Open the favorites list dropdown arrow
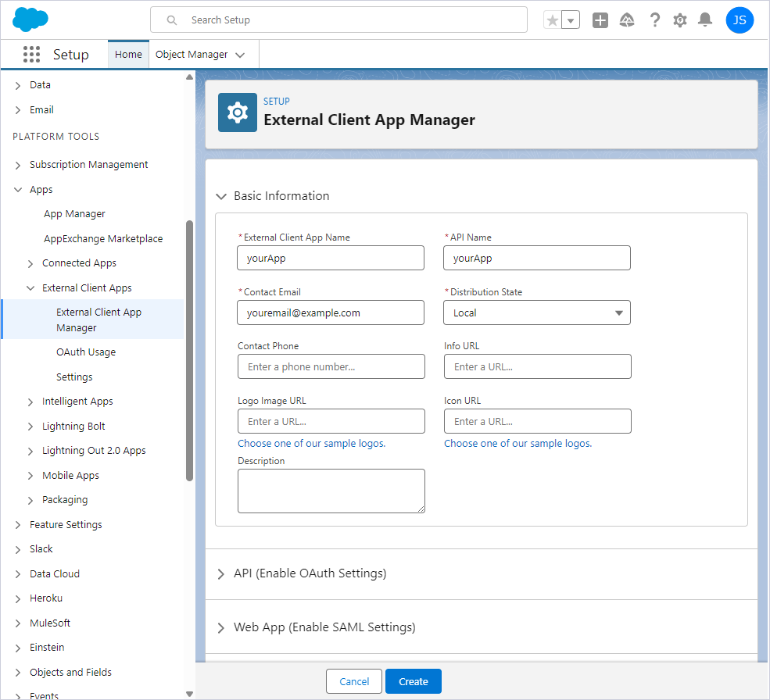This screenshot has width=770, height=700. coord(571,20)
